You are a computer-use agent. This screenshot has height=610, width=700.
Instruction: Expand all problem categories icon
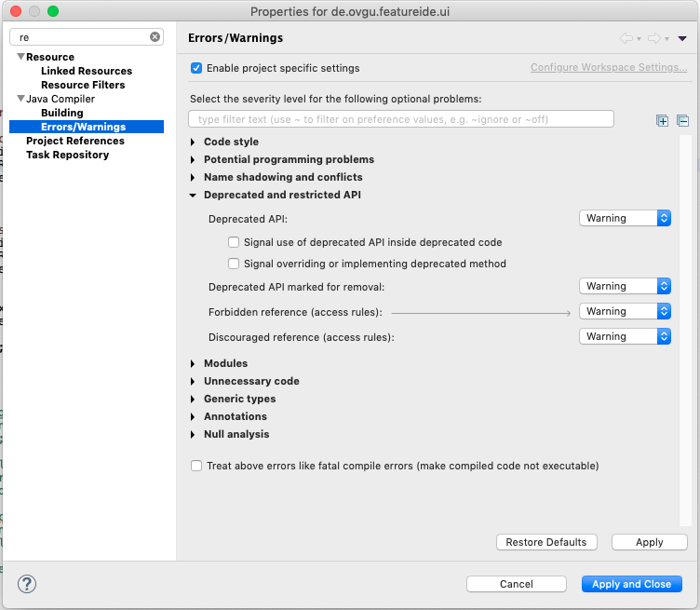tap(662, 120)
